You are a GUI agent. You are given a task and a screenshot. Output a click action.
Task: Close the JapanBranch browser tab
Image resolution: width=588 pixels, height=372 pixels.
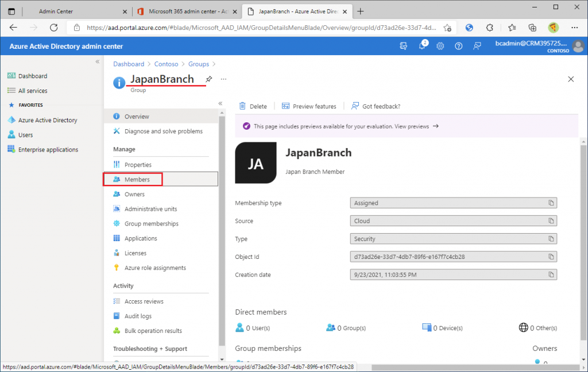345,11
